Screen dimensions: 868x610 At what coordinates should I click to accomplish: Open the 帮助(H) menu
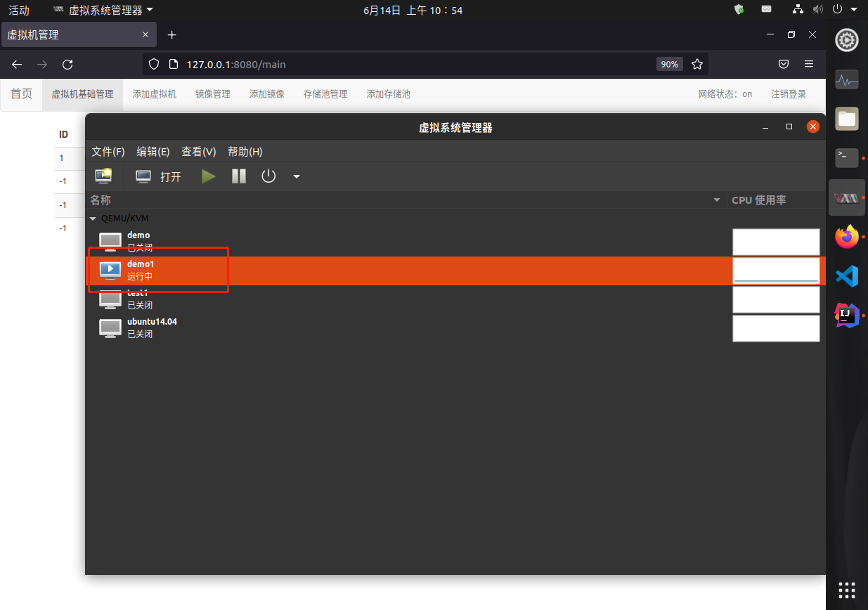245,152
